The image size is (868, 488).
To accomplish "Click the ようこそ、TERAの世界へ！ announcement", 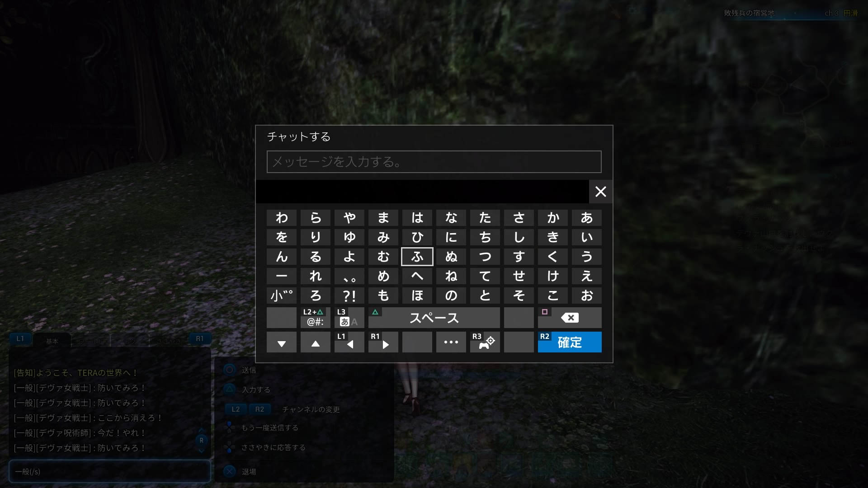I will coord(76,373).
